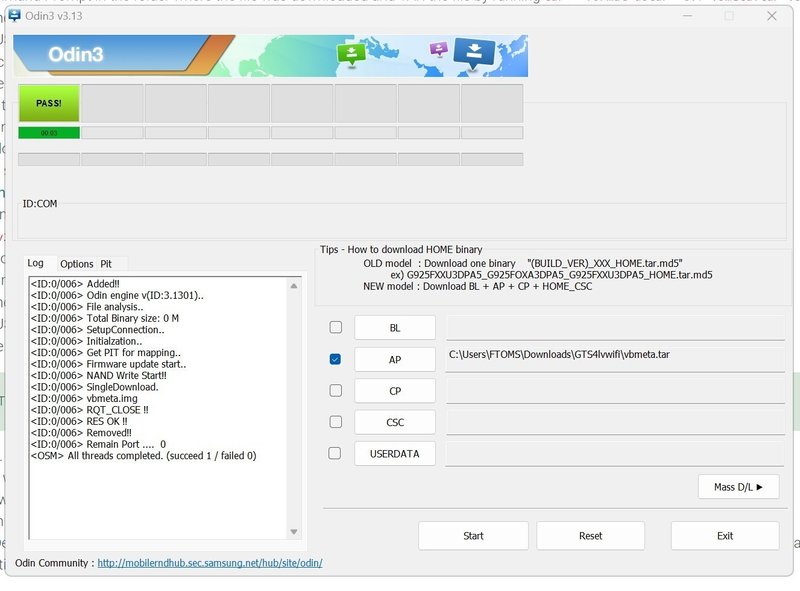Close the Odin3 window
Screen dimensions: 800x591
click(x=771, y=16)
